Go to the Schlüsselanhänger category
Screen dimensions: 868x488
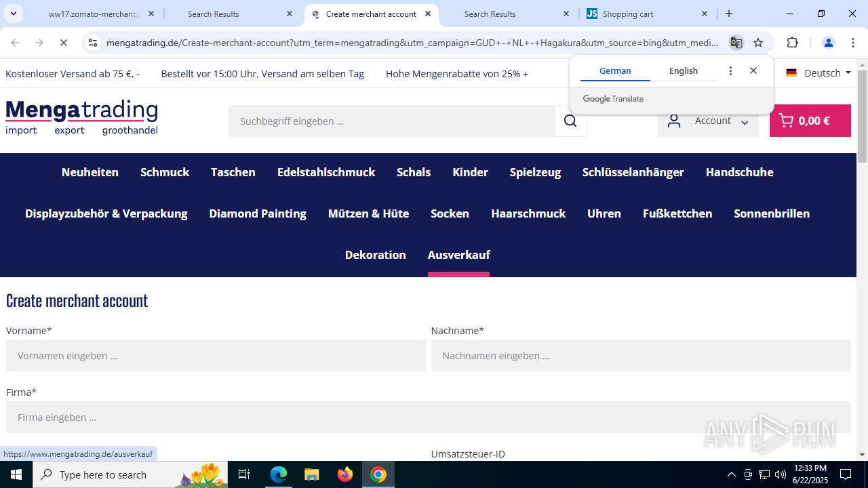[633, 172]
